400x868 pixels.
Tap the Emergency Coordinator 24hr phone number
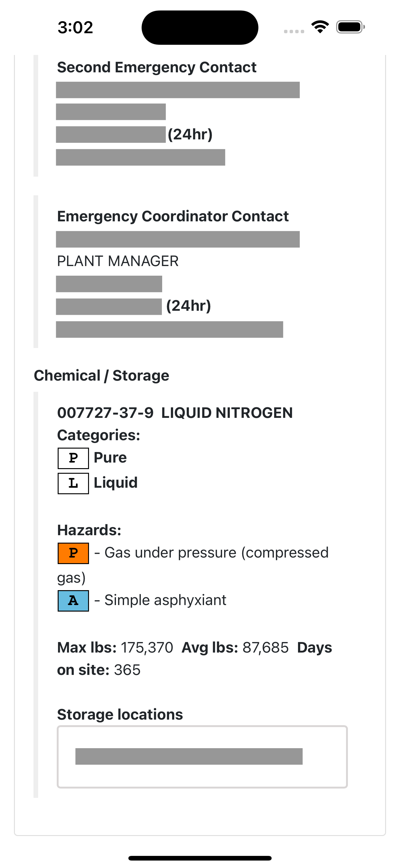[x=133, y=306]
